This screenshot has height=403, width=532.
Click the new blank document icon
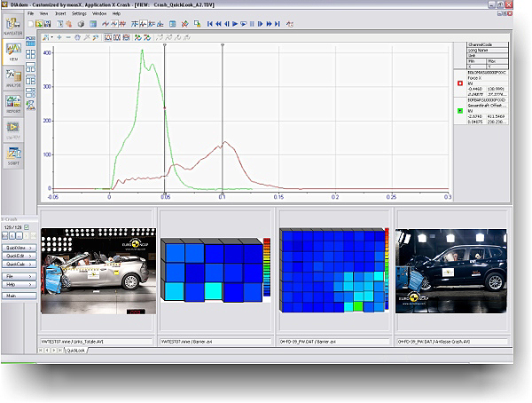[30, 24]
